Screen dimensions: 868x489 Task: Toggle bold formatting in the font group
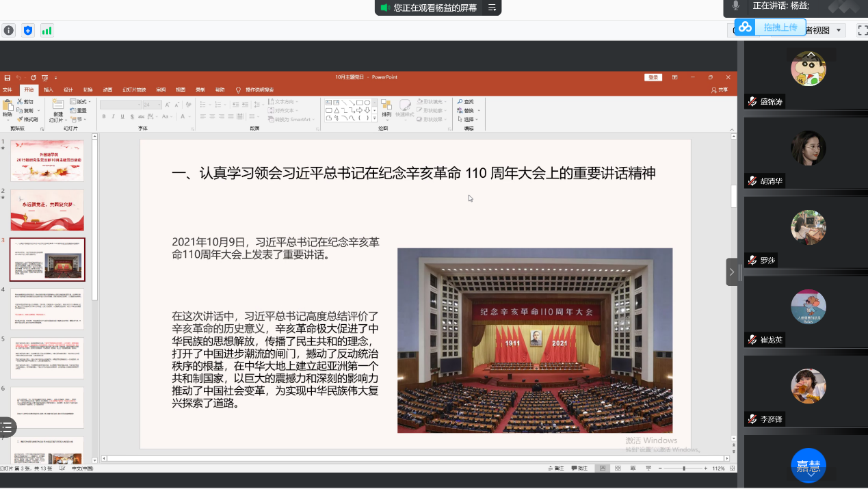coord(104,117)
